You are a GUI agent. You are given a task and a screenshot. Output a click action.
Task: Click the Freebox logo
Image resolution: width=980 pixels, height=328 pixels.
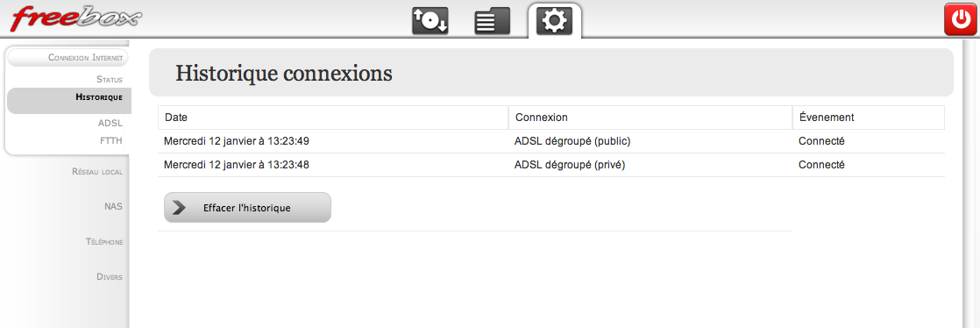tap(75, 18)
